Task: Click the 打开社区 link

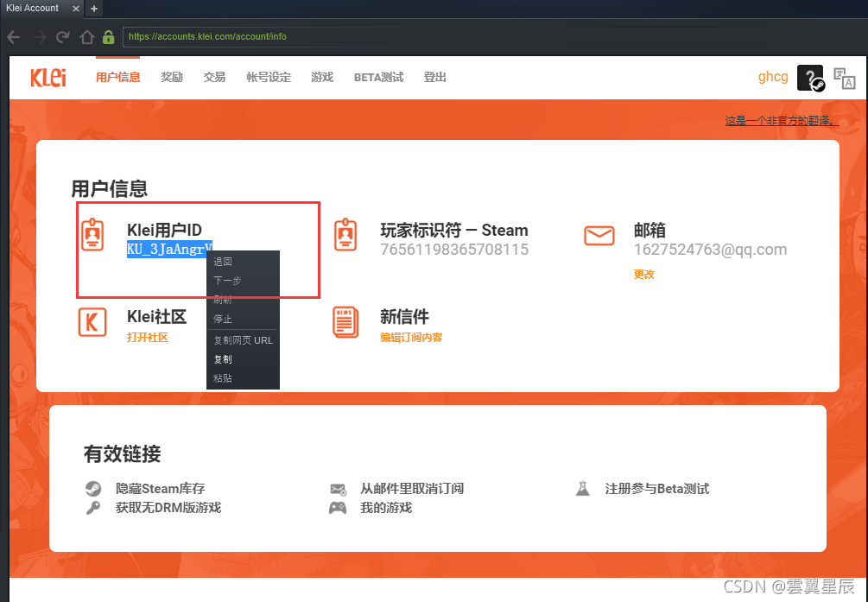Action: 147,337
